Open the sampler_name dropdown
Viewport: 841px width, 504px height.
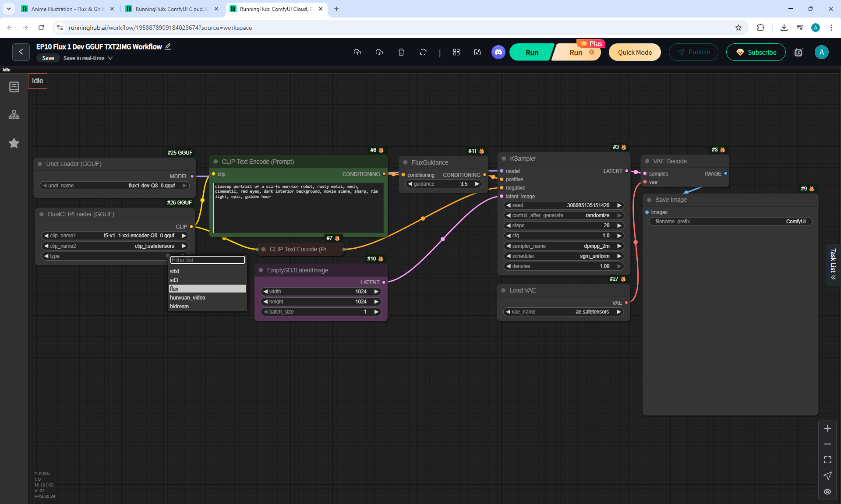[x=563, y=246]
